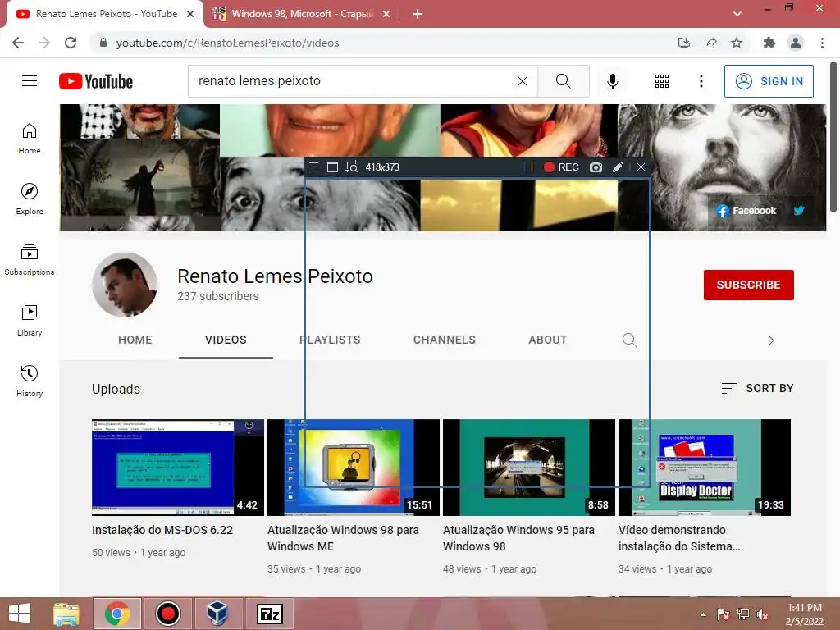The width and height of the screenshot is (840, 630).
Task: Open the Windows 95 para Windows 98 thumbnail
Action: point(529,468)
